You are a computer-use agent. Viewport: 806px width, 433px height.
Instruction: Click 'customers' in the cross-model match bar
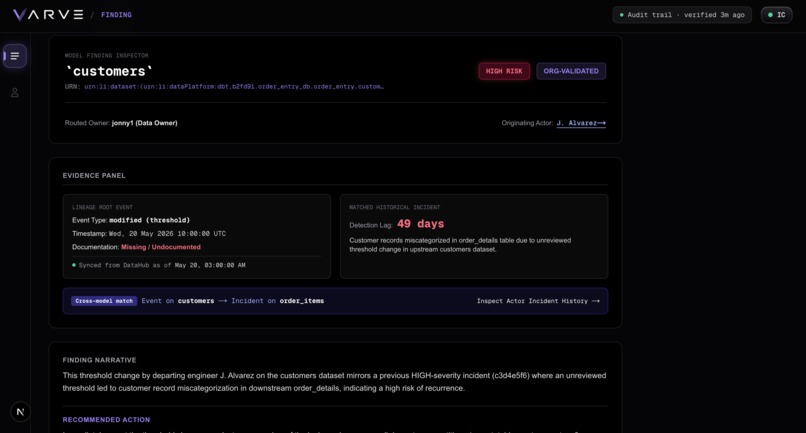pyautogui.click(x=196, y=301)
